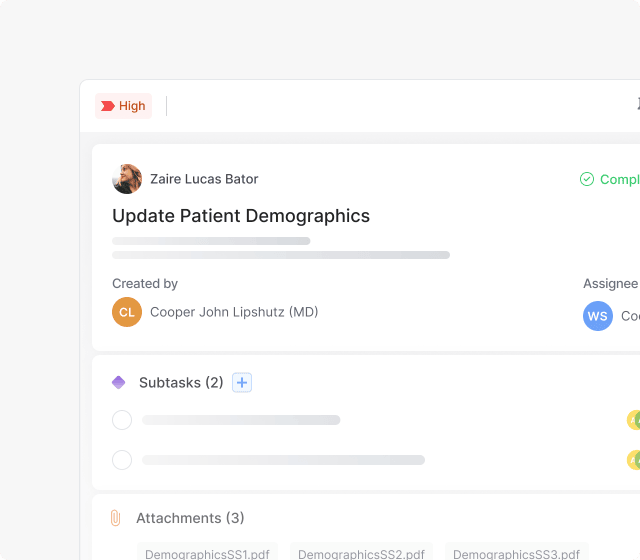The width and height of the screenshot is (640, 560).
Task: Open Cooper John Lipshutz (MD) profile
Action: pos(234,312)
